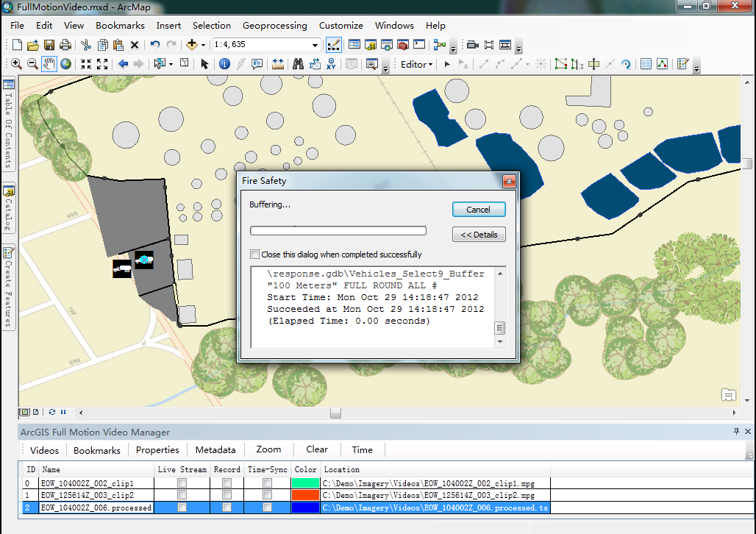This screenshot has height=534, width=756.
Task: Select the Measure ruler tool
Action: [278, 64]
